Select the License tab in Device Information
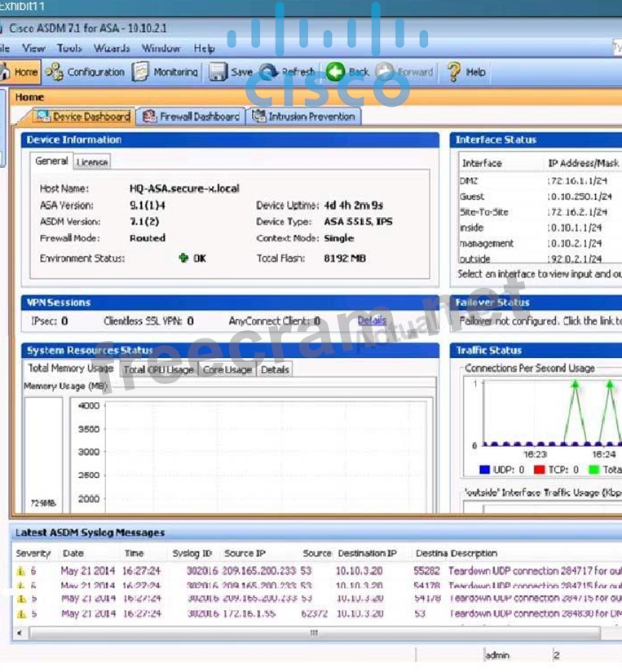 point(92,162)
